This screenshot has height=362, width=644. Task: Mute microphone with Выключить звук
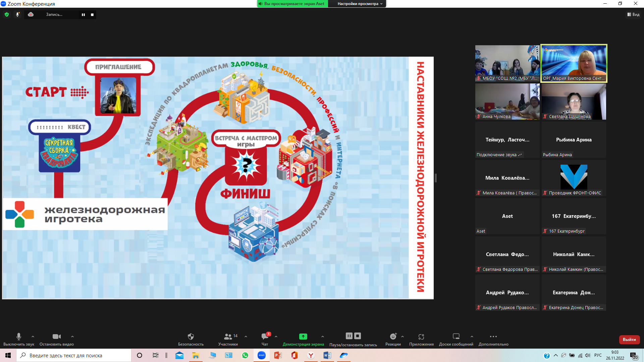(19, 336)
